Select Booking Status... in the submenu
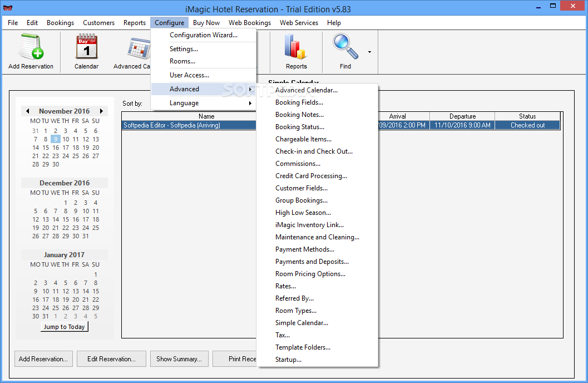The image size is (588, 383). (x=317, y=127)
